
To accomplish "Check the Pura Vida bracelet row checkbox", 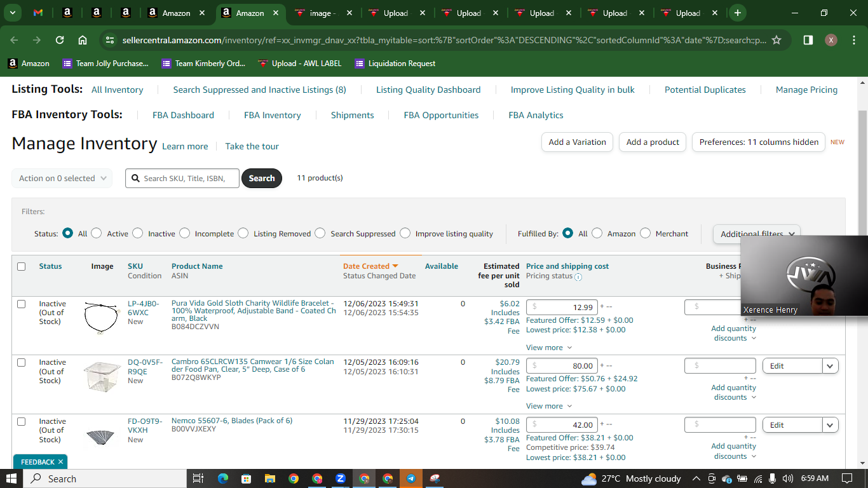I will coord(22,304).
